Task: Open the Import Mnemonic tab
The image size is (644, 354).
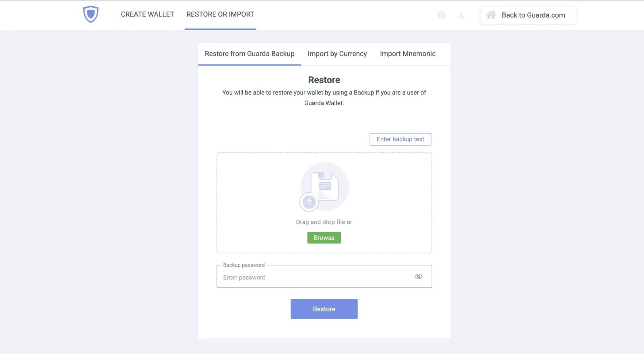Action: pos(408,54)
